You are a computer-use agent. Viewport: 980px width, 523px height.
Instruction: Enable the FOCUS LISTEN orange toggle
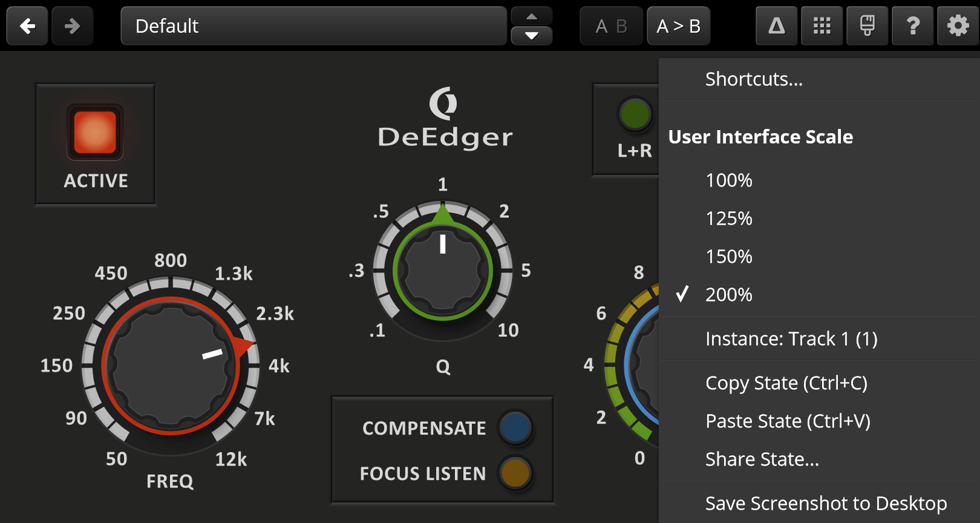coord(515,473)
